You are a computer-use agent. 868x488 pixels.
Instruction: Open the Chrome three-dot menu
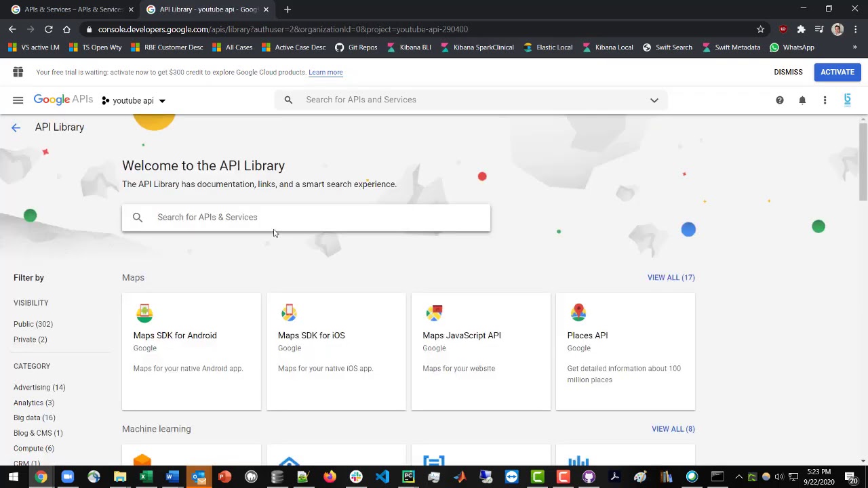tap(856, 29)
